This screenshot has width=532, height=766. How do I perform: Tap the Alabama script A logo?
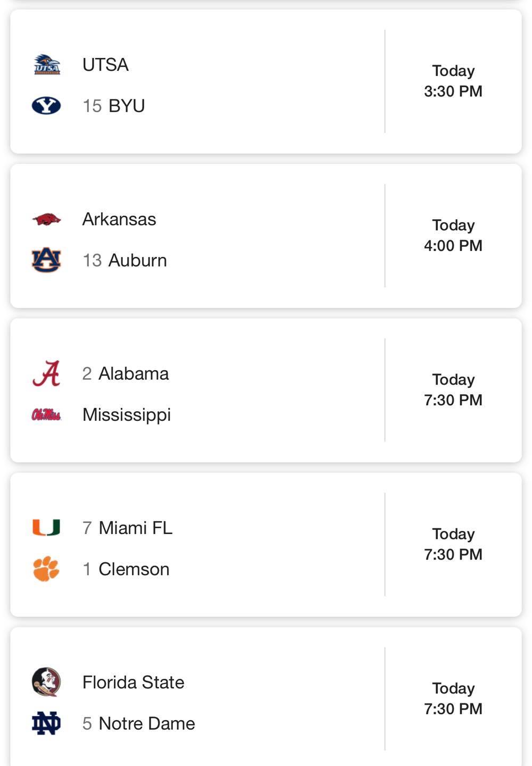click(46, 373)
